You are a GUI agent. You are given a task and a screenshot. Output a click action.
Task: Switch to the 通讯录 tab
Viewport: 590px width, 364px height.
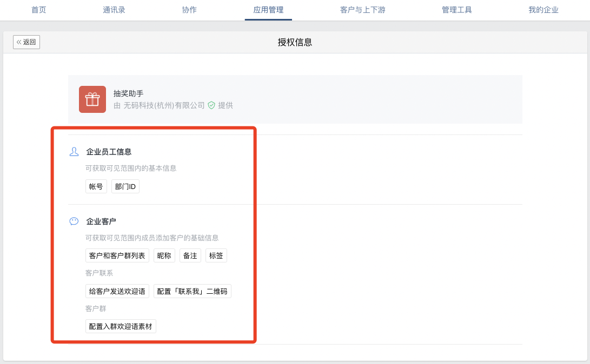click(114, 10)
